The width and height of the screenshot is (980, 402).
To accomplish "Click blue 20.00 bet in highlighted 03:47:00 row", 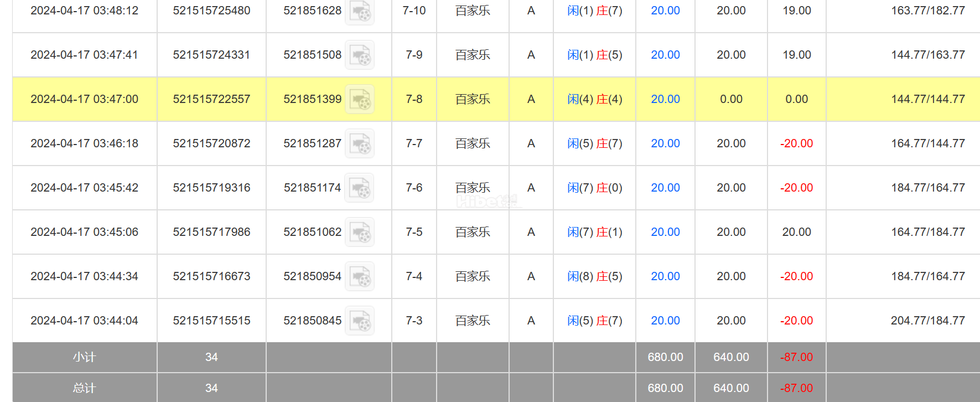I will (x=665, y=99).
